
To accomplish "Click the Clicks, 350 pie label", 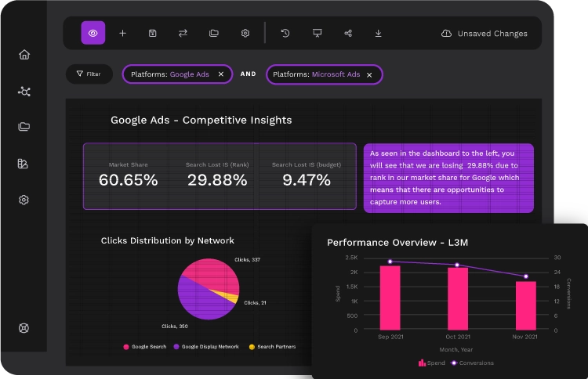I will click(175, 327).
